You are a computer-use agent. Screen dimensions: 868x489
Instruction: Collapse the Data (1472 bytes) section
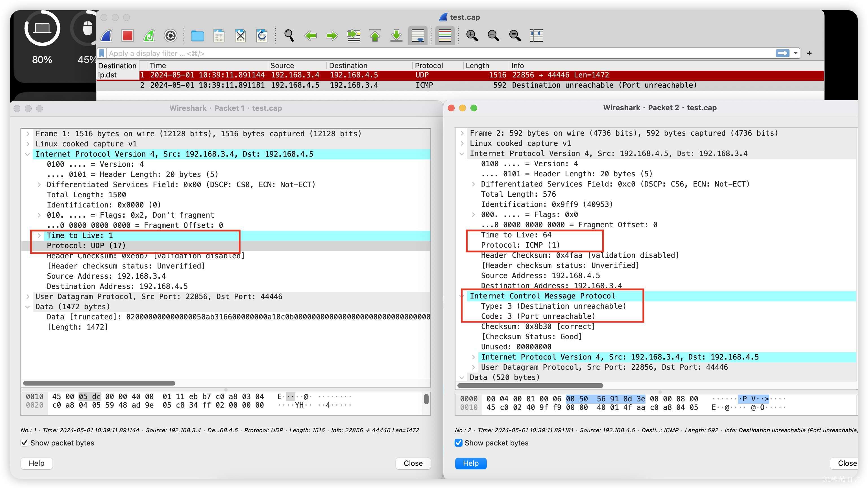tap(28, 307)
